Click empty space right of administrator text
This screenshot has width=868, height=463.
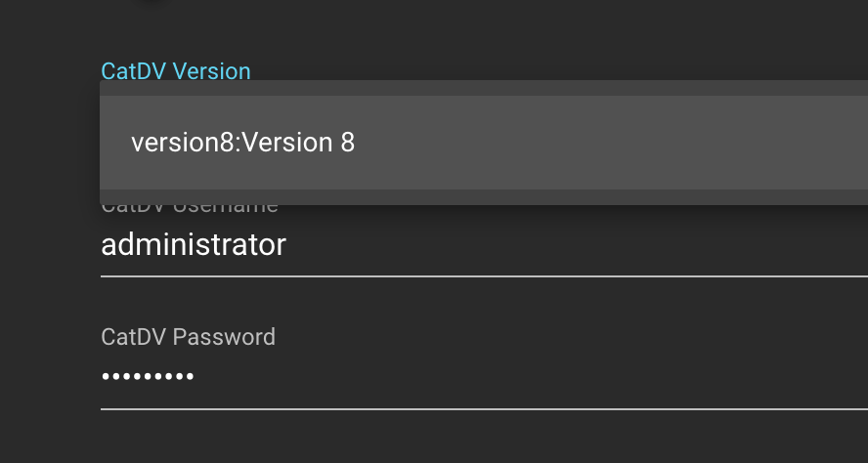tap(586, 244)
